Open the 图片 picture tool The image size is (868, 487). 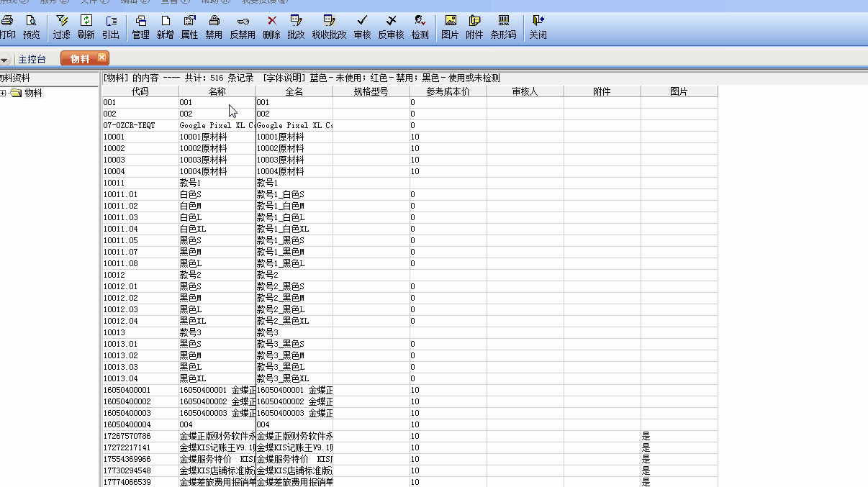click(x=450, y=27)
